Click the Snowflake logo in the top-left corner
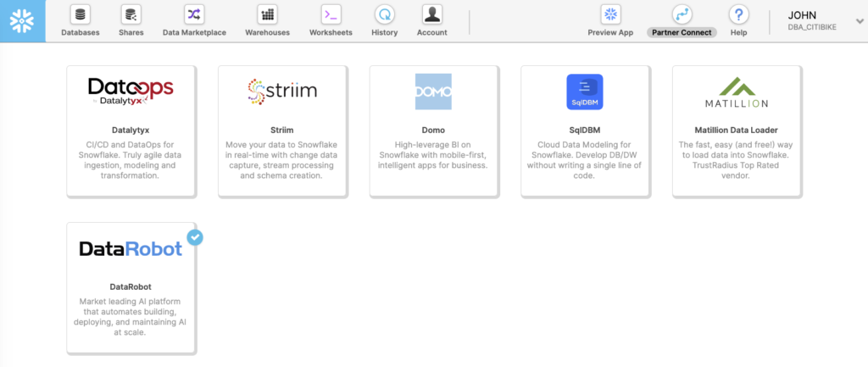Viewport: 868px width, 367px height. pyautogui.click(x=22, y=20)
